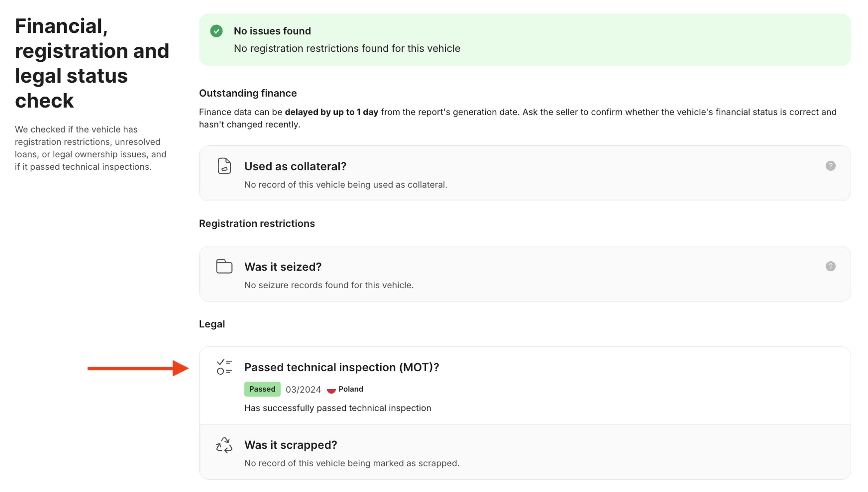The height and width of the screenshot is (492, 868).
Task: Click the We checked if the vehicle description paragraph
Action: click(91, 148)
